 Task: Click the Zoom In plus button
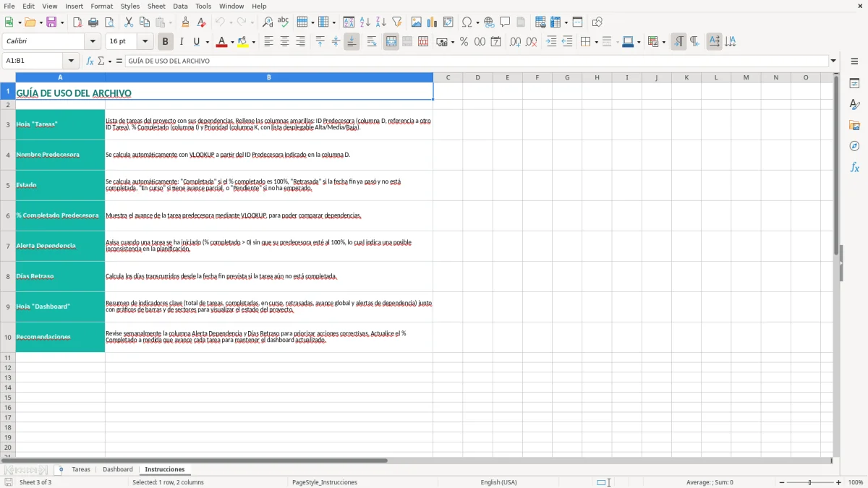pos(839,482)
